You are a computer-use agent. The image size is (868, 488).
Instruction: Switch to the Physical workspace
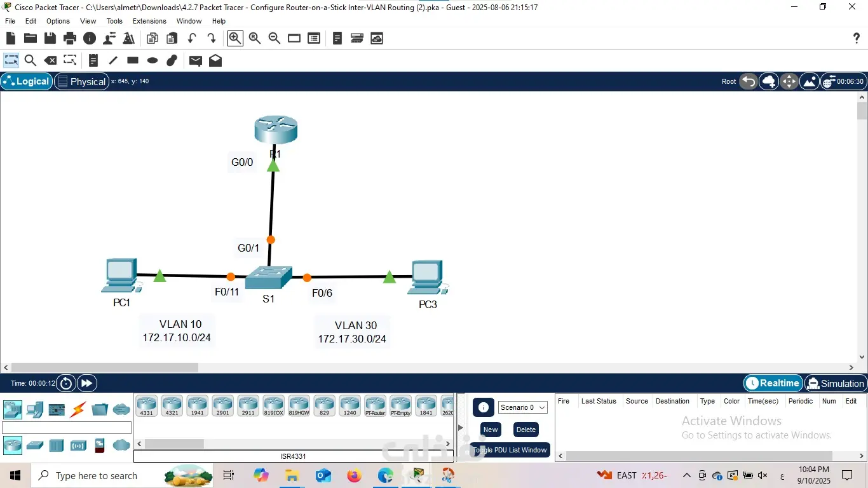point(82,81)
